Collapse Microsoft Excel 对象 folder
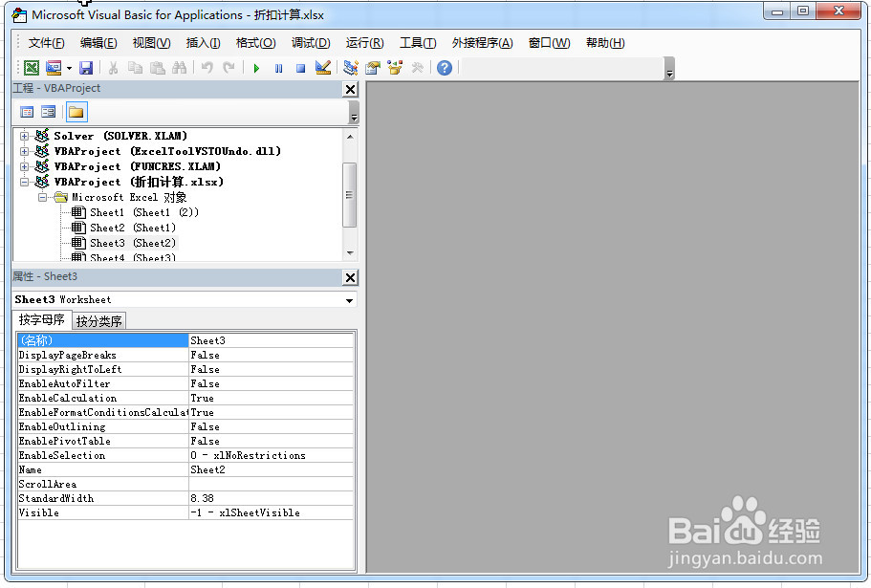Viewport: 871px width, 588px height. pyautogui.click(x=42, y=197)
